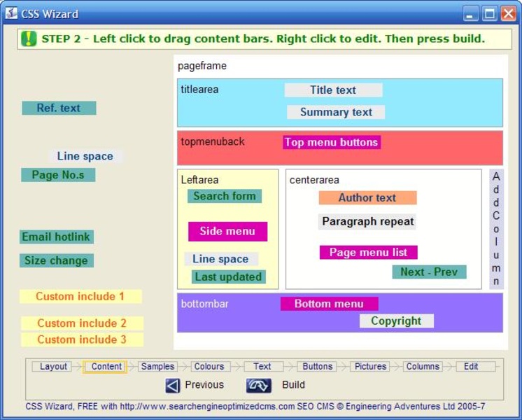The image size is (522, 420).
Task: Click the Copyright content bar
Action: tap(397, 321)
